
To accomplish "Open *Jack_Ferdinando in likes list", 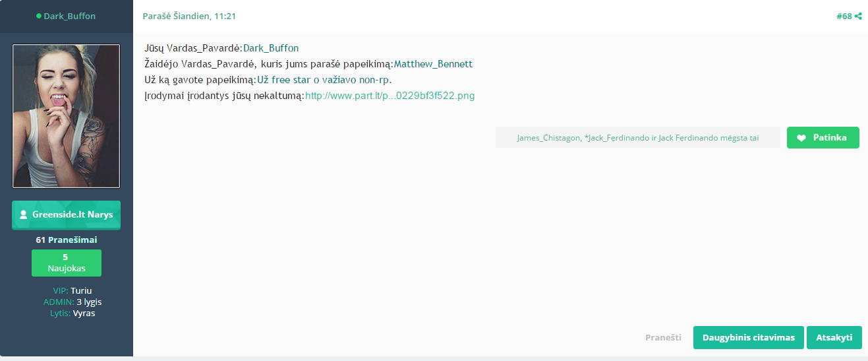I will 616,138.
